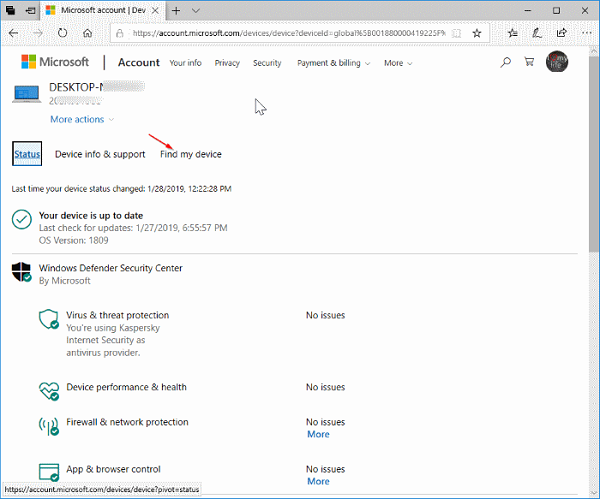Open the shopping cart icon

coord(530,62)
